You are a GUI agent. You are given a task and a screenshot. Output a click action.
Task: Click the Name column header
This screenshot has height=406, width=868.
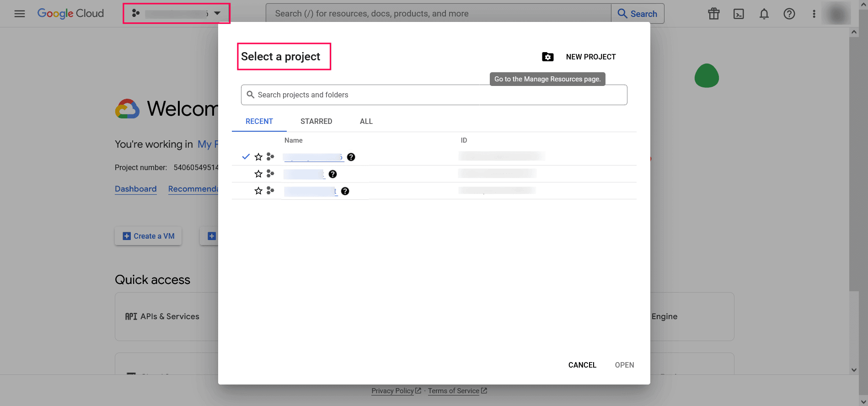pyautogui.click(x=294, y=140)
